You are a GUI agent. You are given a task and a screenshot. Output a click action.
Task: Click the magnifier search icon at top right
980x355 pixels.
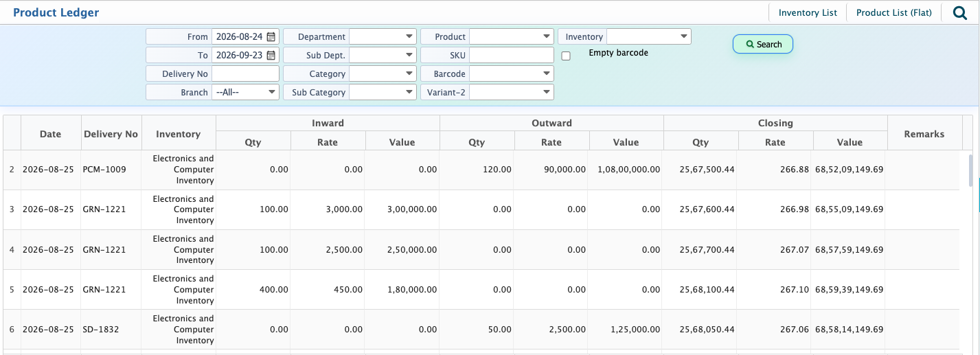click(x=960, y=12)
